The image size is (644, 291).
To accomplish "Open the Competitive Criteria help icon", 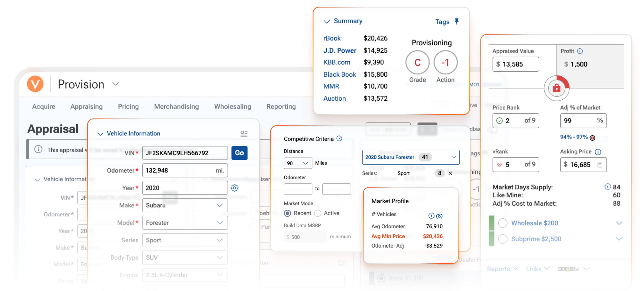I will click(339, 139).
